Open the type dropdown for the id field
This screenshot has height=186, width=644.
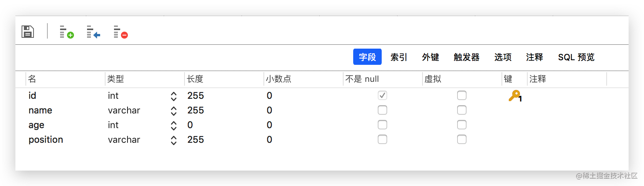click(174, 96)
